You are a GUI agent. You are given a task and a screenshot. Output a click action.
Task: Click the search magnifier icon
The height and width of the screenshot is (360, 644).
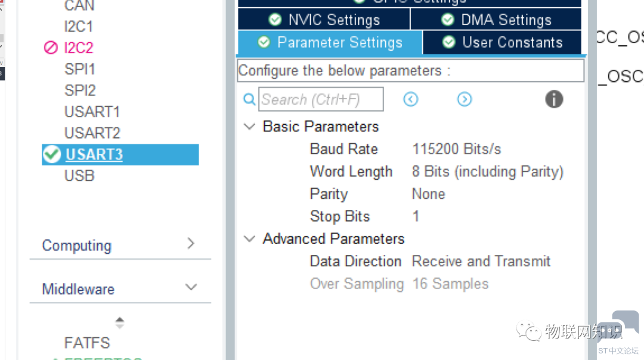tap(249, 99)
